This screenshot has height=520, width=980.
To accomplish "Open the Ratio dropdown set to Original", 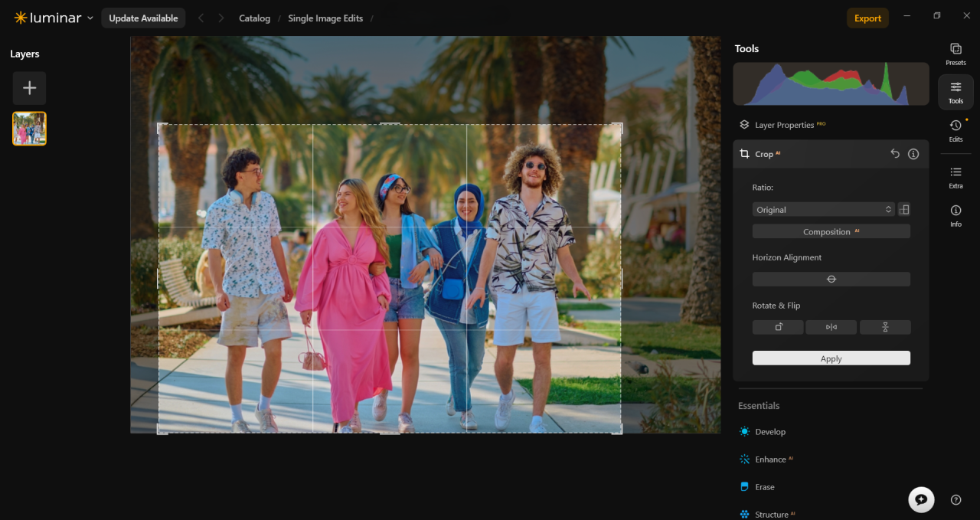I will click(x=824, y=209).
